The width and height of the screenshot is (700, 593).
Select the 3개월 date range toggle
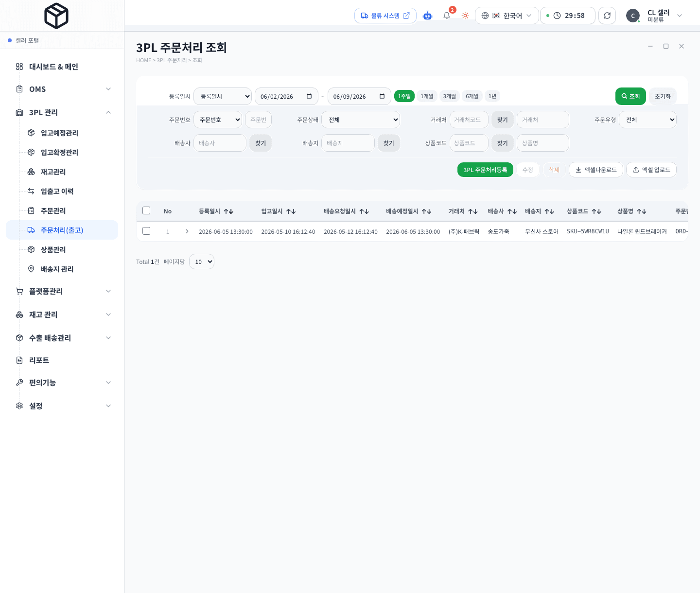[x=450, y=96]
